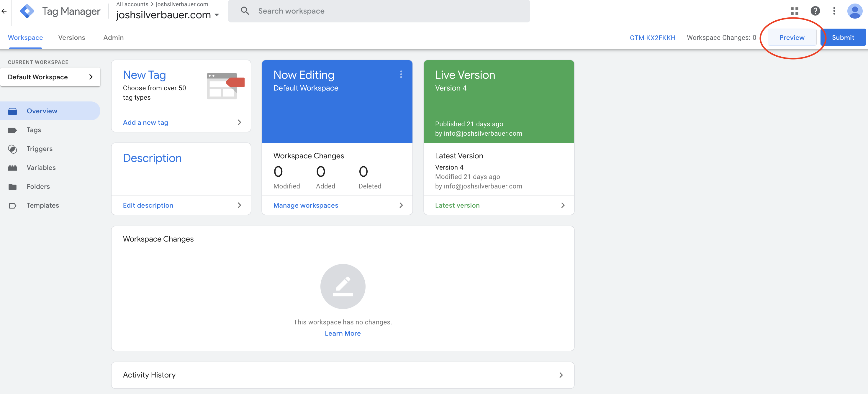Click the Workspace Changes: 0 counter
The width and height of the screenshot is (868, 394).
point(721,38)
